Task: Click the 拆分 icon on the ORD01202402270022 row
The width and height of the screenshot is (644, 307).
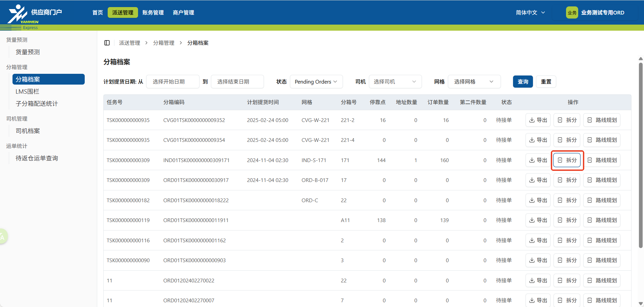Action: 567,280
